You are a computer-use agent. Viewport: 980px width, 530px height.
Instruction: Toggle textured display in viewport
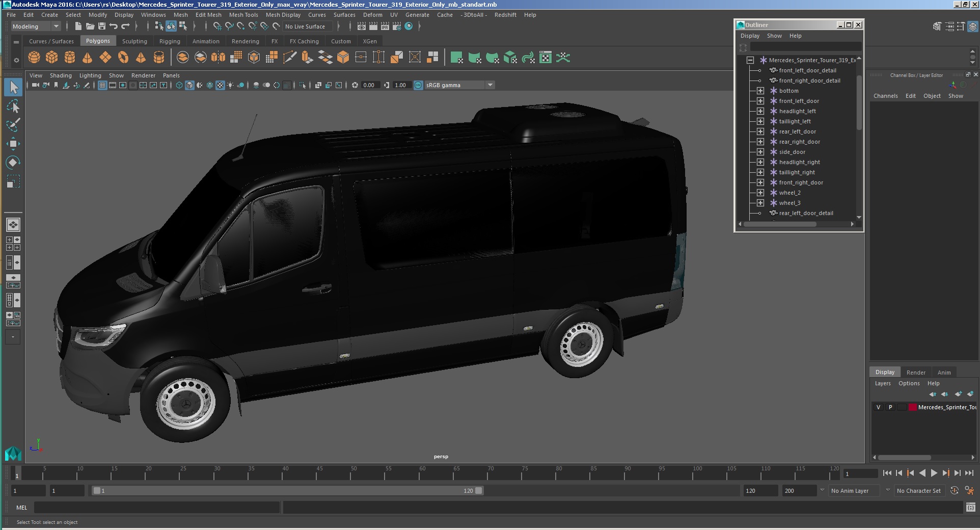[220, 85]
